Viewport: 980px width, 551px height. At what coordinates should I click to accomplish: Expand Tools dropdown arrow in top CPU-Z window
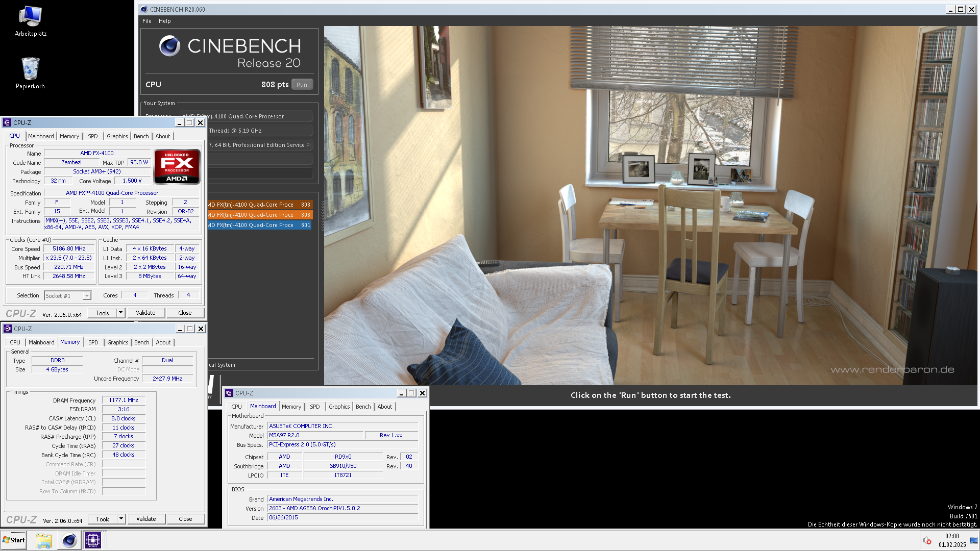pos(121,313)
